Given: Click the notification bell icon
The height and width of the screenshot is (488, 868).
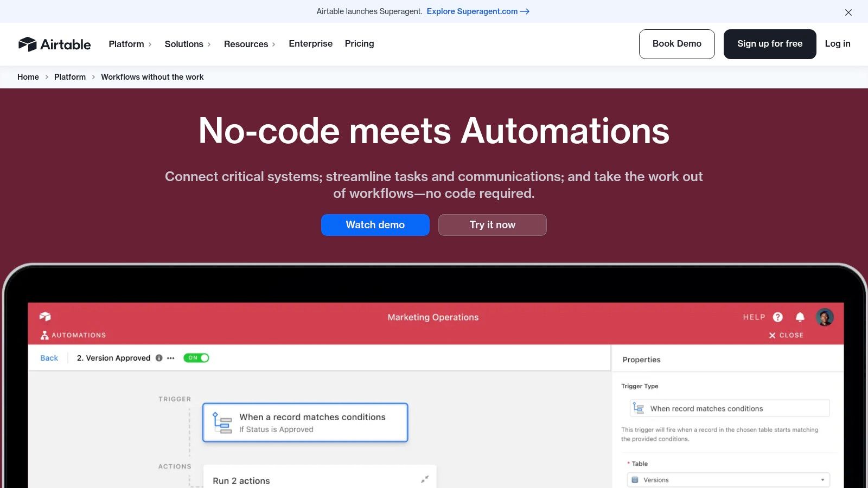Looking at the screenshot, I should point(800,317).
